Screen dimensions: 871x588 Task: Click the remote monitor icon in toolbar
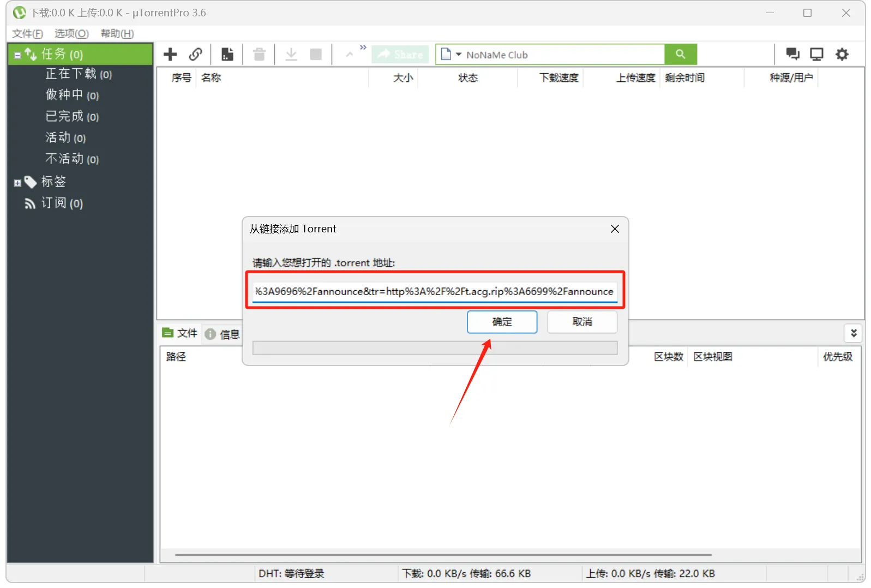coord(816,54)
